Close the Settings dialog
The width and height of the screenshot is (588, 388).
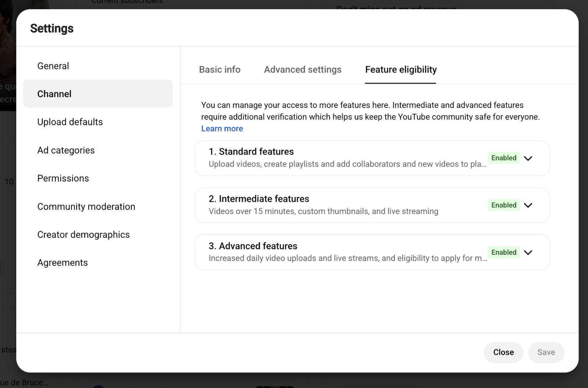pos(503,352)
